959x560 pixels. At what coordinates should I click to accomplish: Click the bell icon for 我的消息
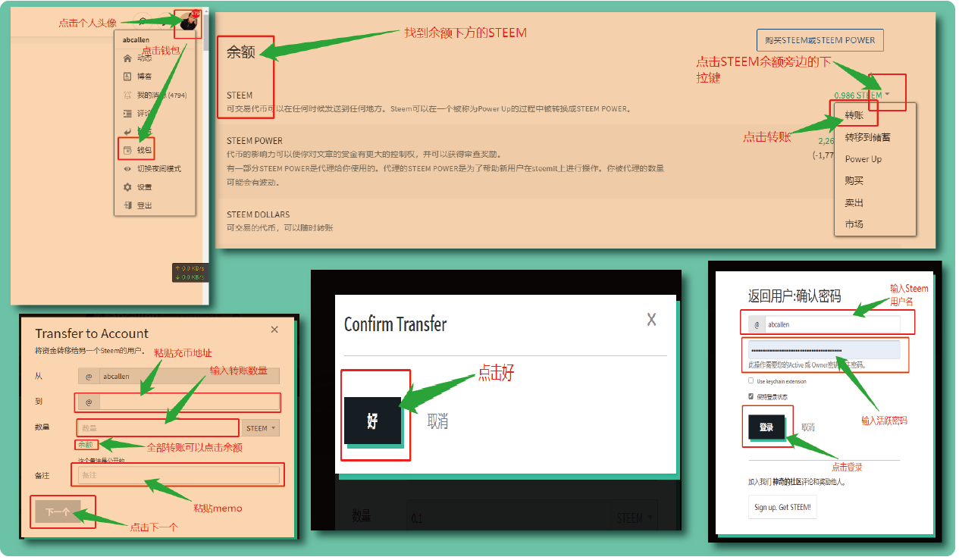[x=127, y=95]
